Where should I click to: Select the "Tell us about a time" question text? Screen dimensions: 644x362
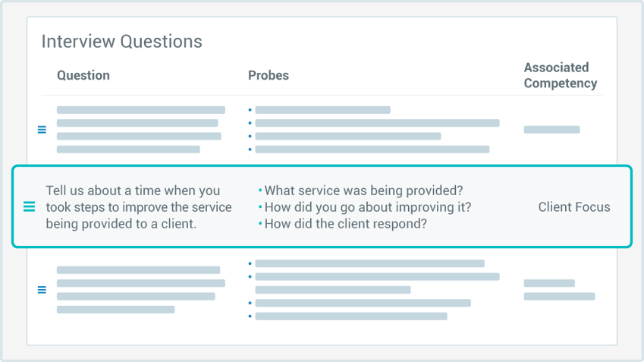click(138, 206)
